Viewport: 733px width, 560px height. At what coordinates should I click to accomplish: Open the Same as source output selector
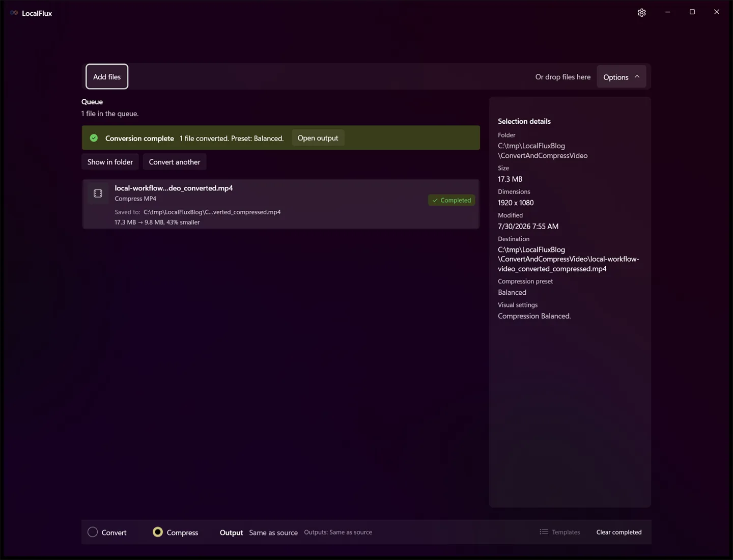tap(273, 533)
